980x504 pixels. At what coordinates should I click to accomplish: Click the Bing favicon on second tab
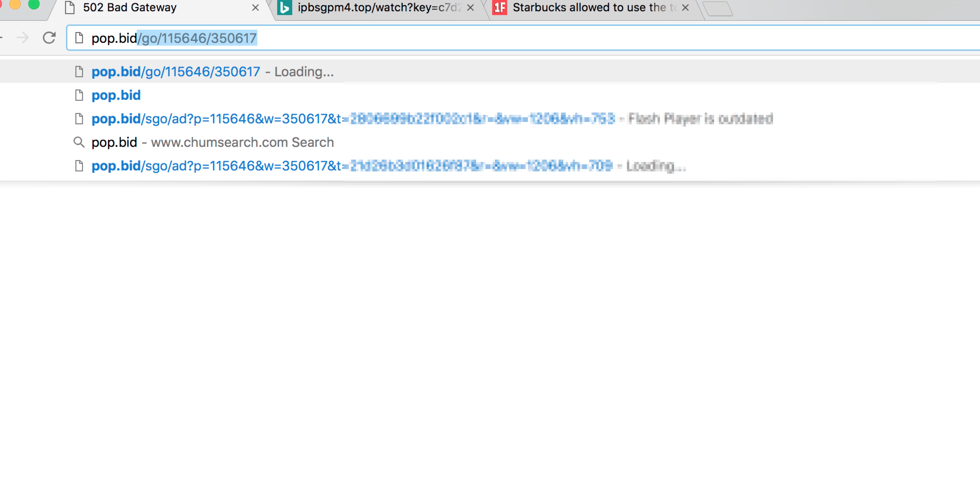[284, 8]
